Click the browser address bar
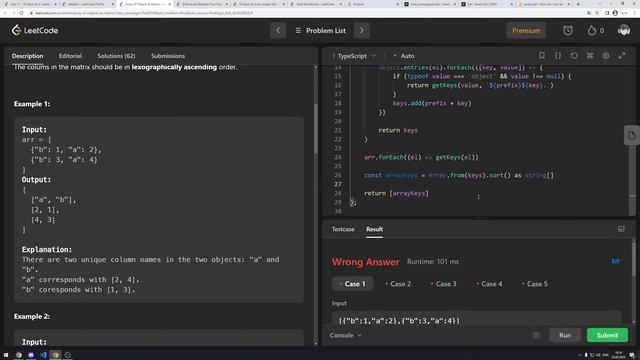The image size is (640, 360). point(306,13)
